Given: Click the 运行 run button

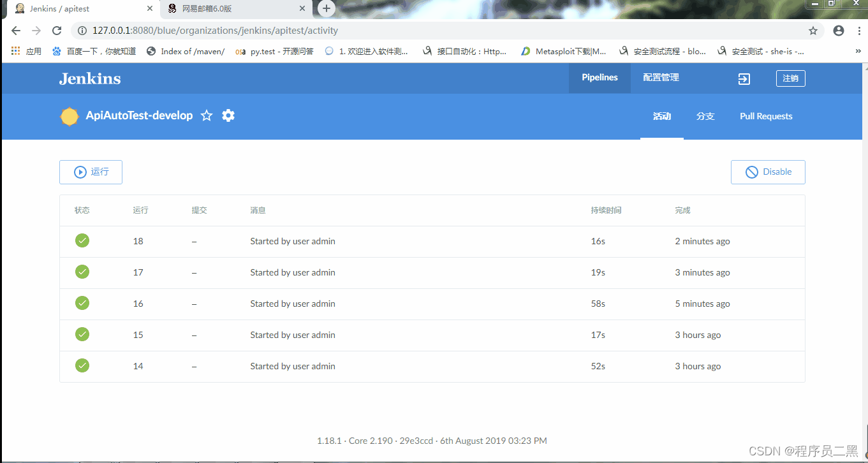Looking at the screenshot, I should pos(91,172).
